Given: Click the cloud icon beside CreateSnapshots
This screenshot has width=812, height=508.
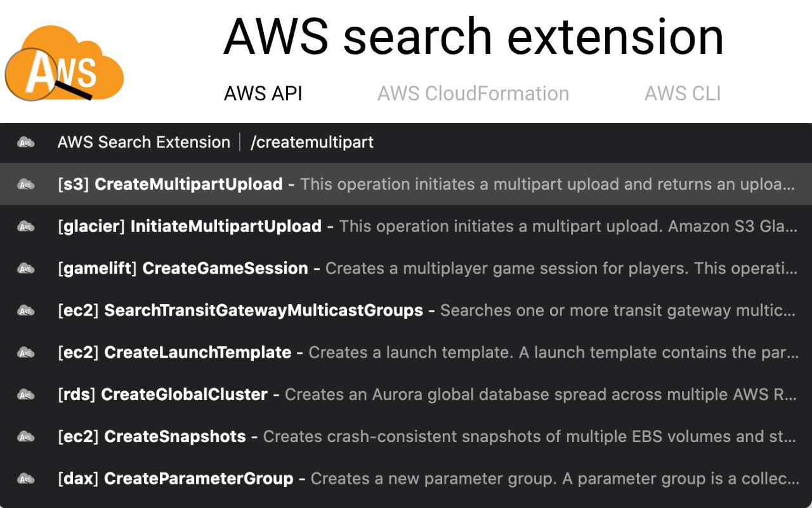Looking at the screenshot, I should pyautogui.click(x=26, y=436).
